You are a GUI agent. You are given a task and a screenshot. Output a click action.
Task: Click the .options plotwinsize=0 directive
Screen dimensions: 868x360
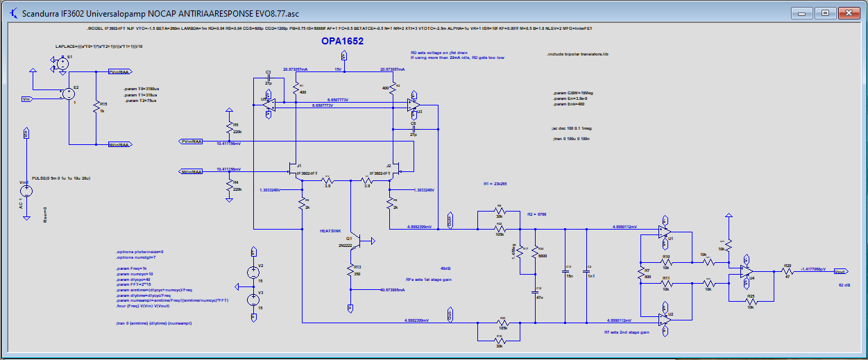[139, 251]
